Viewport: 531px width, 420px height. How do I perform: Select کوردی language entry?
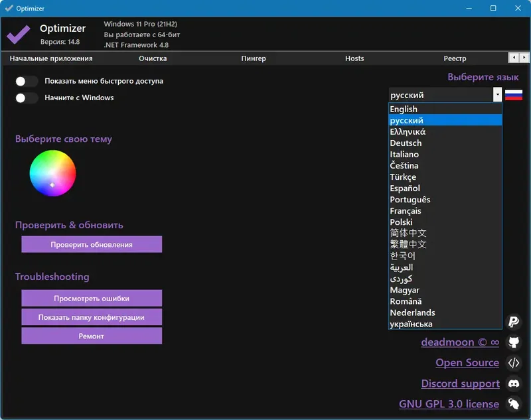click(x=445, y=279)
